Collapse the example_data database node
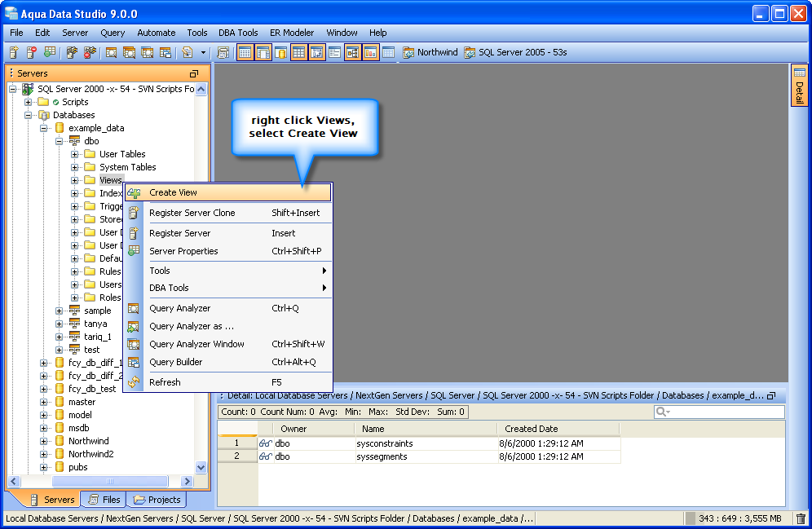812x529 pixels. pos(44,128)
